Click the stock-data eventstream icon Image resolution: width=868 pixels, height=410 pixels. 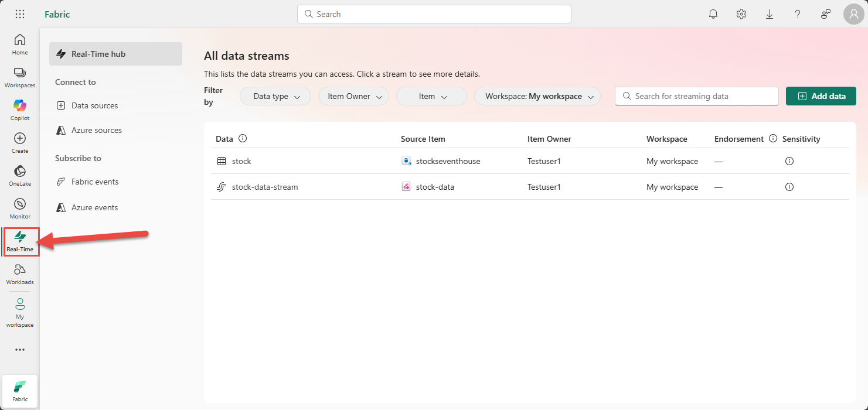(406, 187)
